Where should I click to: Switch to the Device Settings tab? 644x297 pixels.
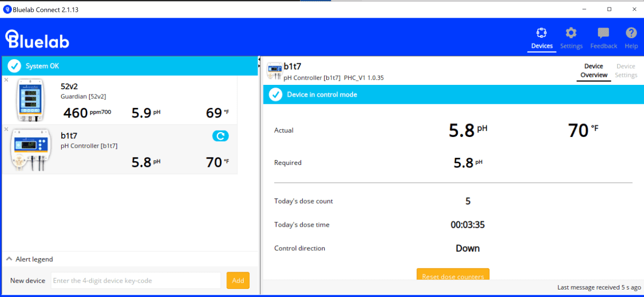click(x=626, y=70)
